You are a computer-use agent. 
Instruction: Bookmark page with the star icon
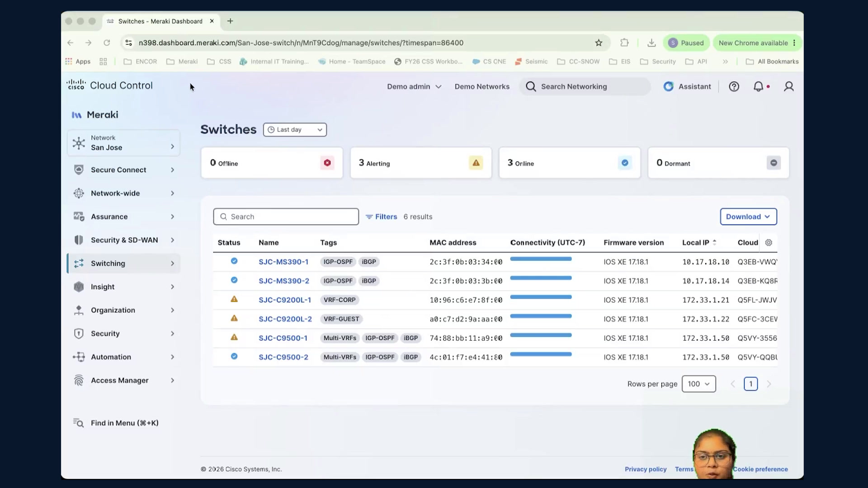click(599, 43)
